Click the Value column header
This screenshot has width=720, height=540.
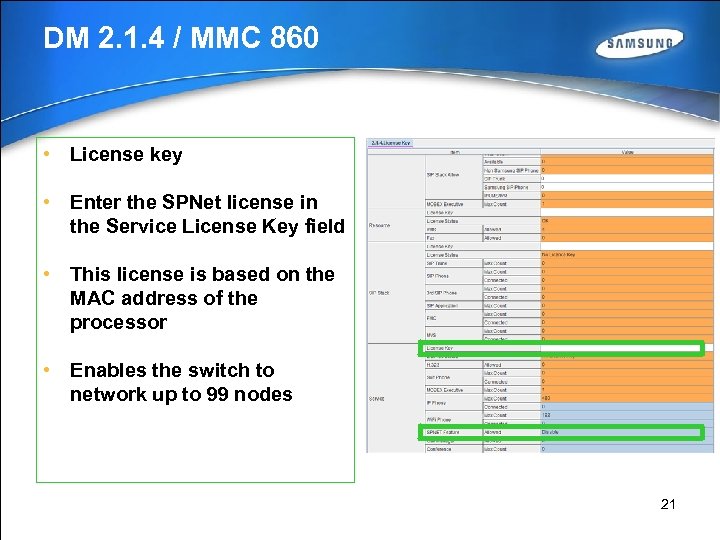point(627,152)
